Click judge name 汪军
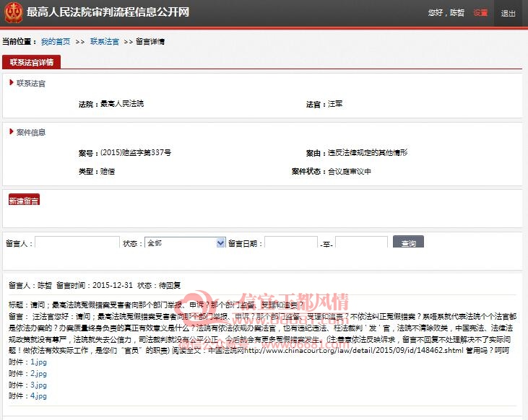Screen dimensions: 528x420 tap(335, 104)
